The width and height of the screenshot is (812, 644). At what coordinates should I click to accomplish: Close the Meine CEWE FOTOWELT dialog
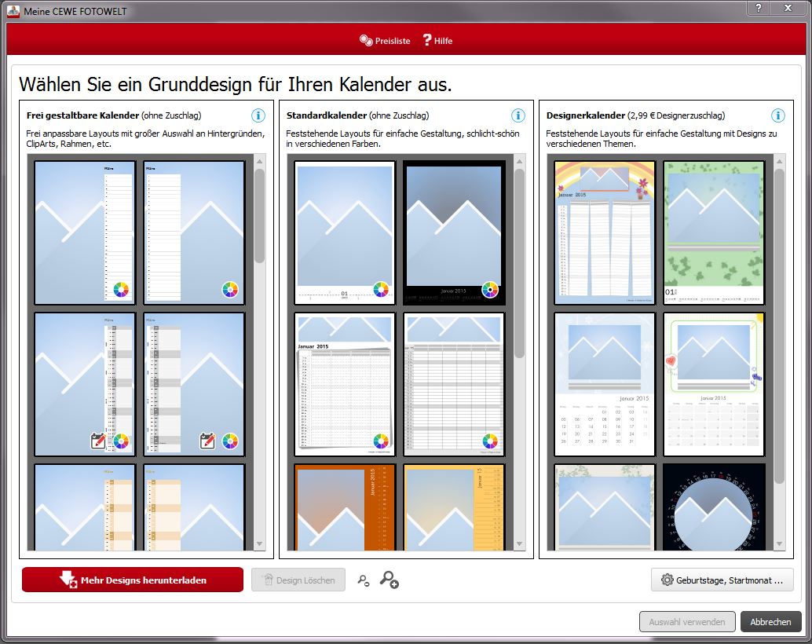tap(788, 8)
